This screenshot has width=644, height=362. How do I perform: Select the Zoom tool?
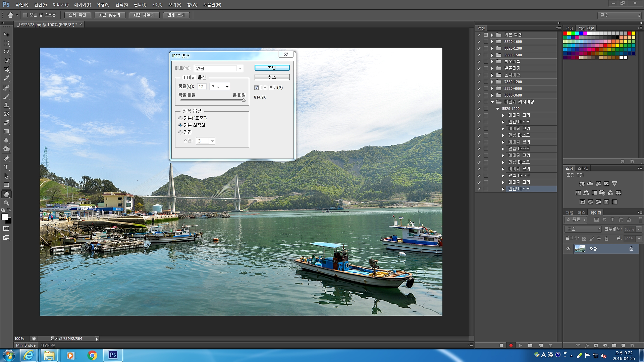(x=6, y=203)
